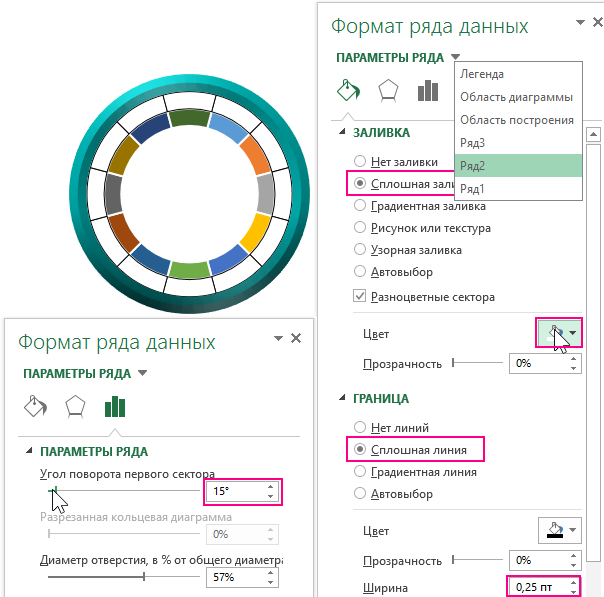Close the lower-left Format Data Series pane
The image size is (604, 597).
coord(296,339)
